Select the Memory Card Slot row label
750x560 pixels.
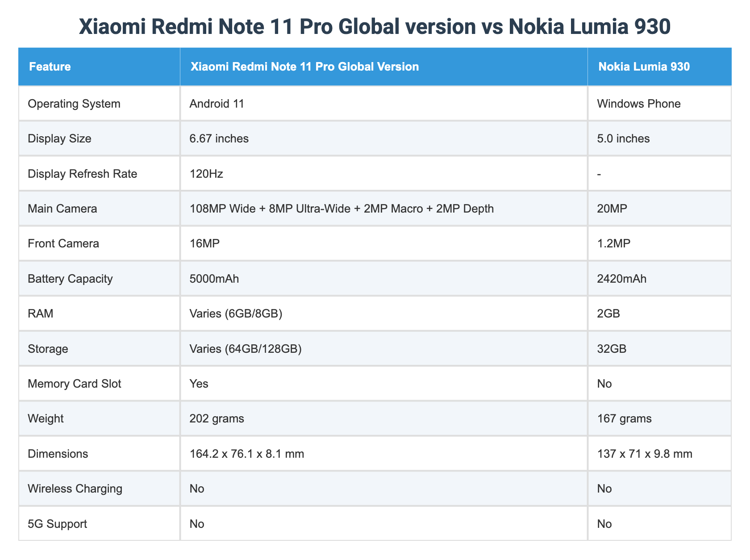[x=75, y=384]
